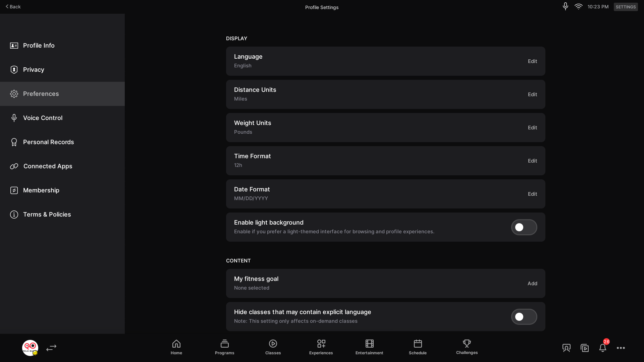Select Voice Control in sidebar menu

tap(43, 118)
